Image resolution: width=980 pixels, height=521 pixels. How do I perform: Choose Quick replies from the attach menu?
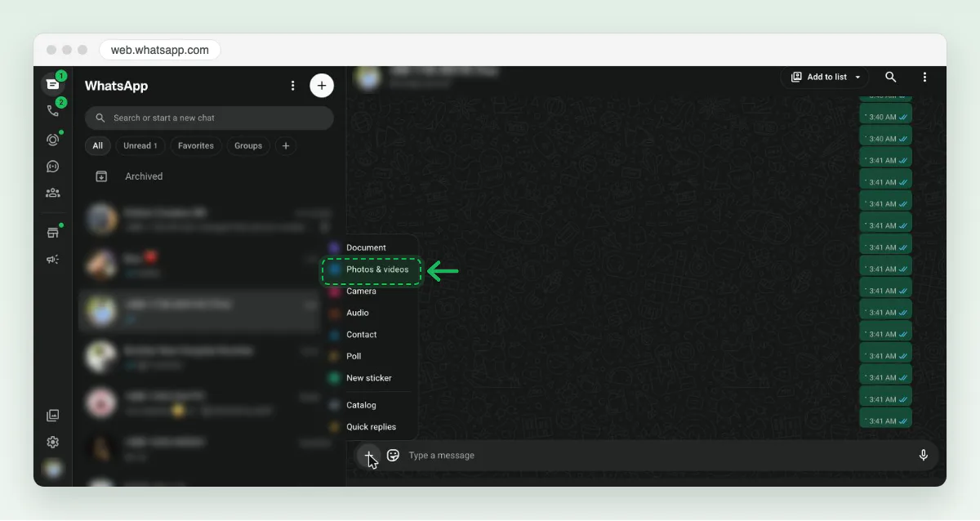[371, 427]
